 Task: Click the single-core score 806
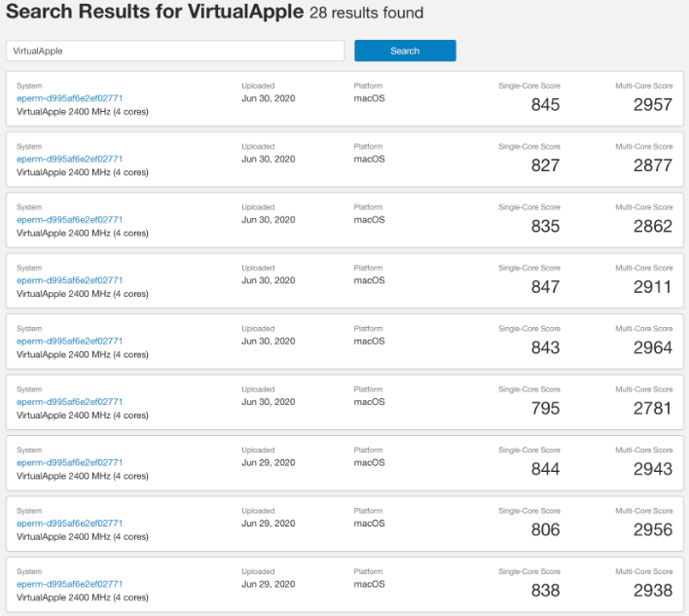[x=545, y=529]
